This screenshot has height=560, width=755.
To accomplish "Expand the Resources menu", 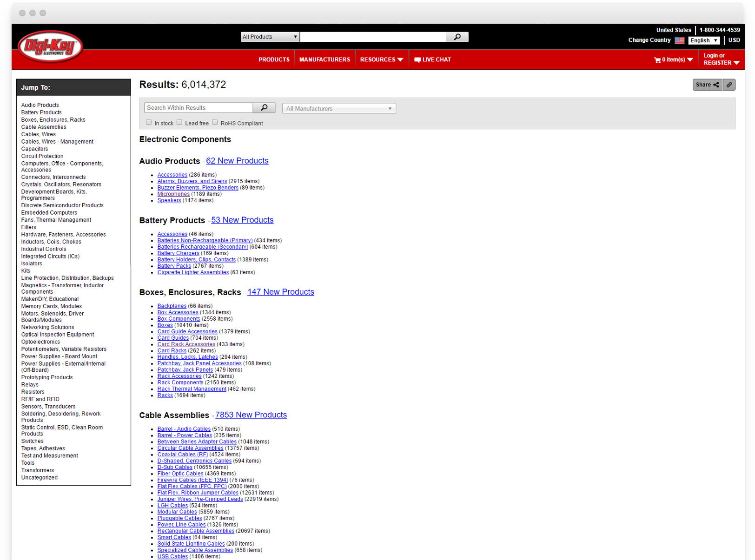I will coord(381,59).
